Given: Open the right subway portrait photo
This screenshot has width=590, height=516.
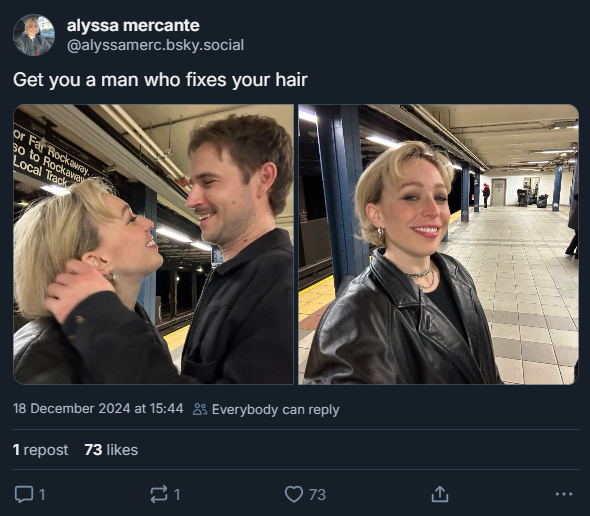Looking at the screenshot, I should (438, 244).
